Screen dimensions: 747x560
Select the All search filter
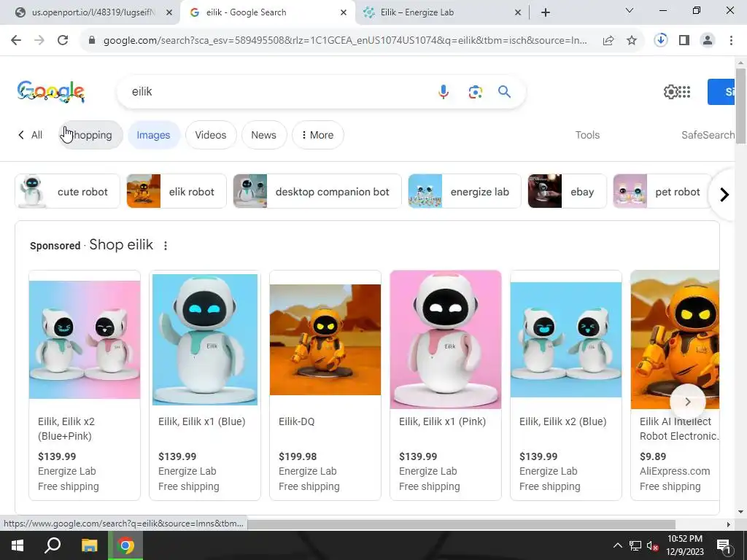pos(36,135)
